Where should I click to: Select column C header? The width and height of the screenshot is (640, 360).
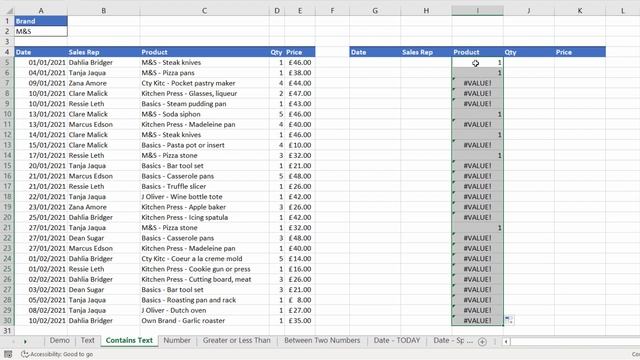pos(204,11)
